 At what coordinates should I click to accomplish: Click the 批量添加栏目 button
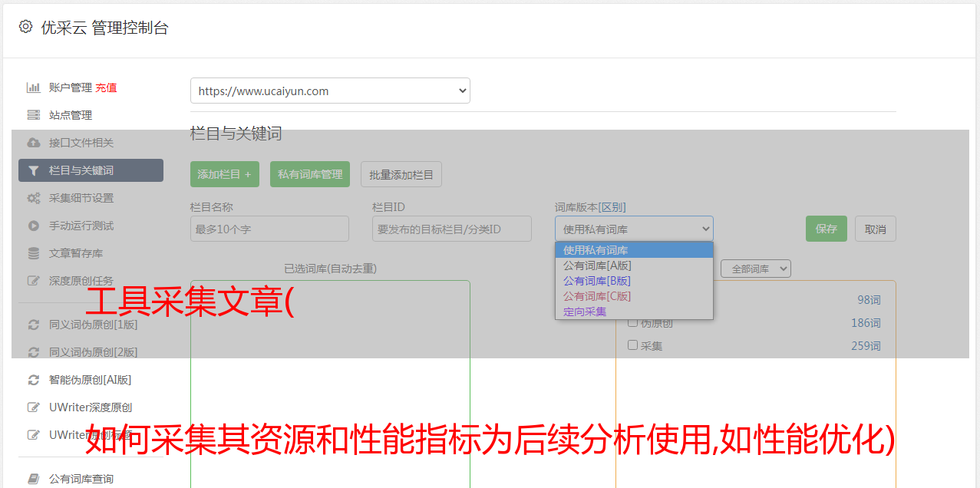(401, 174)
